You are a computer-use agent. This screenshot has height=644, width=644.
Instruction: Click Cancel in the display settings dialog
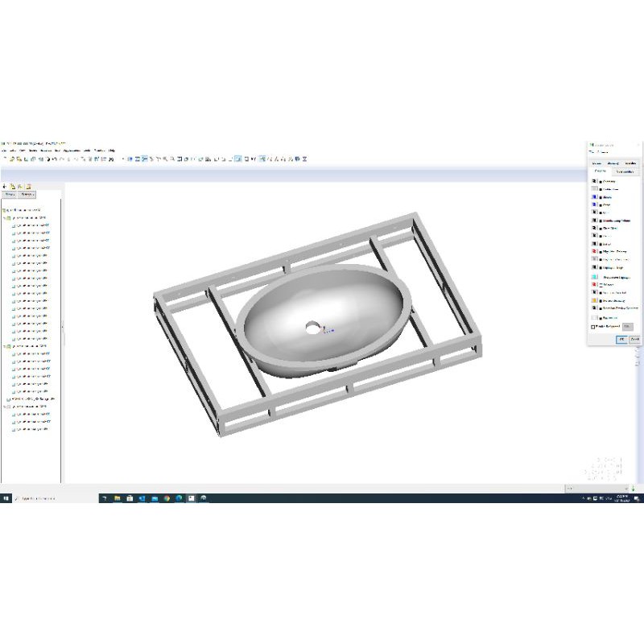point(635,339)
